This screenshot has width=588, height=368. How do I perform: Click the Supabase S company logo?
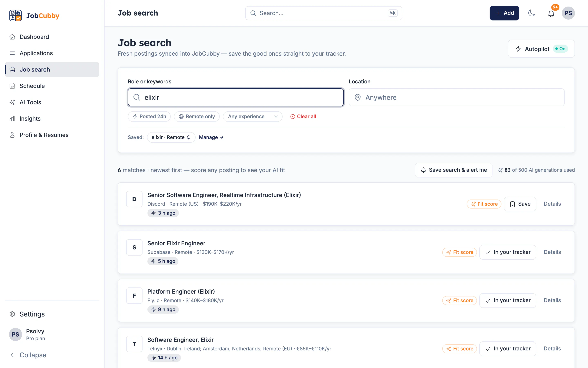134,247
